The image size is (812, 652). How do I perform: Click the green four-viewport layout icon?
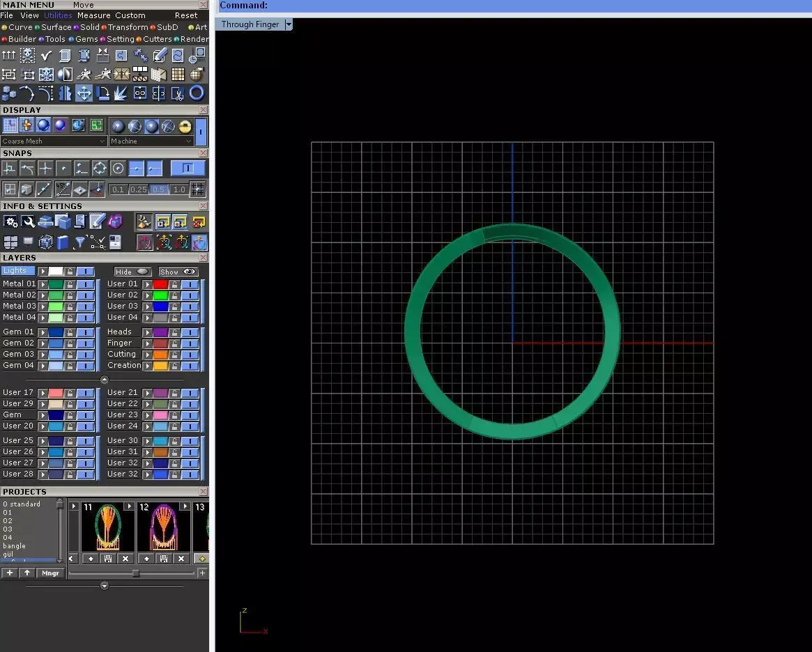coord(96,125)
